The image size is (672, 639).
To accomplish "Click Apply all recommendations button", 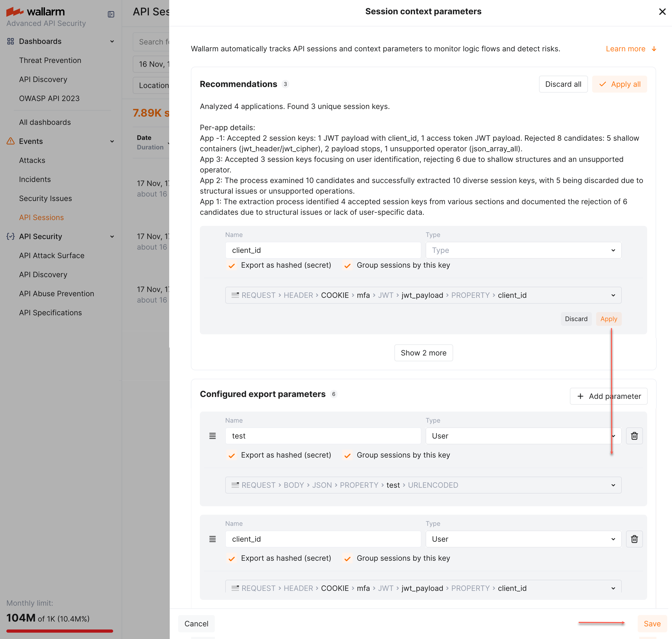I will (619, 84).
